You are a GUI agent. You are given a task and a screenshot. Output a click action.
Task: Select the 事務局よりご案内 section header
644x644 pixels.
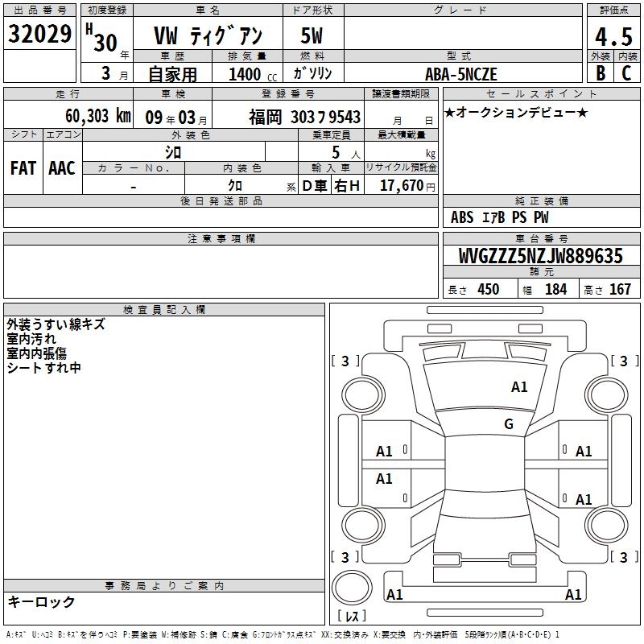pyautogui.click(x=164, y=586)
